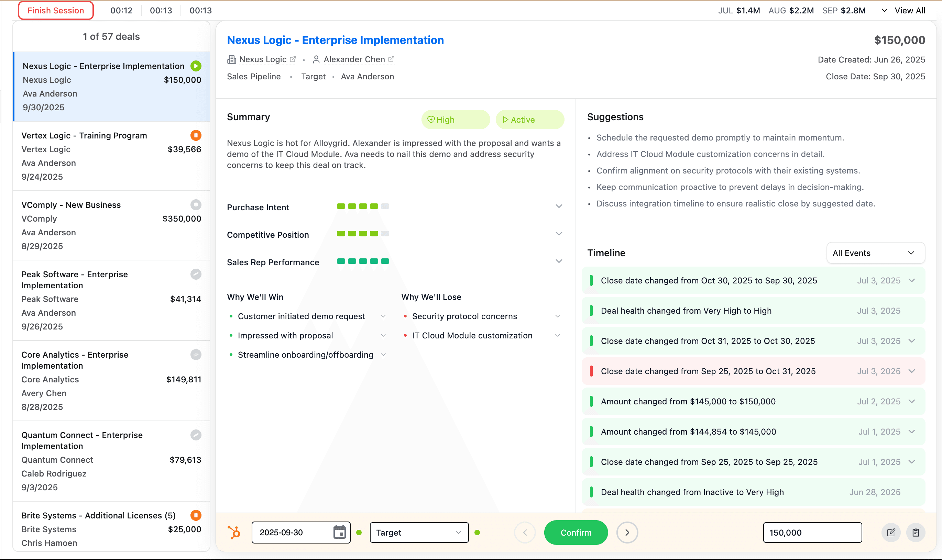
Task: Expand close date changed Oct 30 to Sep 30 event
Action: (912, 280)
